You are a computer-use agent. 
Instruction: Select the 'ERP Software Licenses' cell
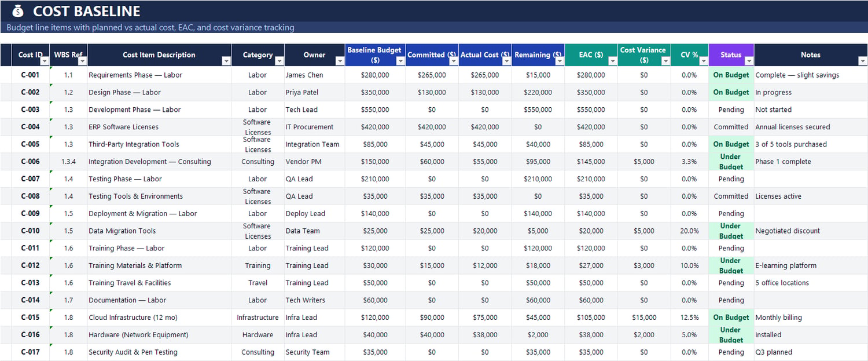pos(159,127)
